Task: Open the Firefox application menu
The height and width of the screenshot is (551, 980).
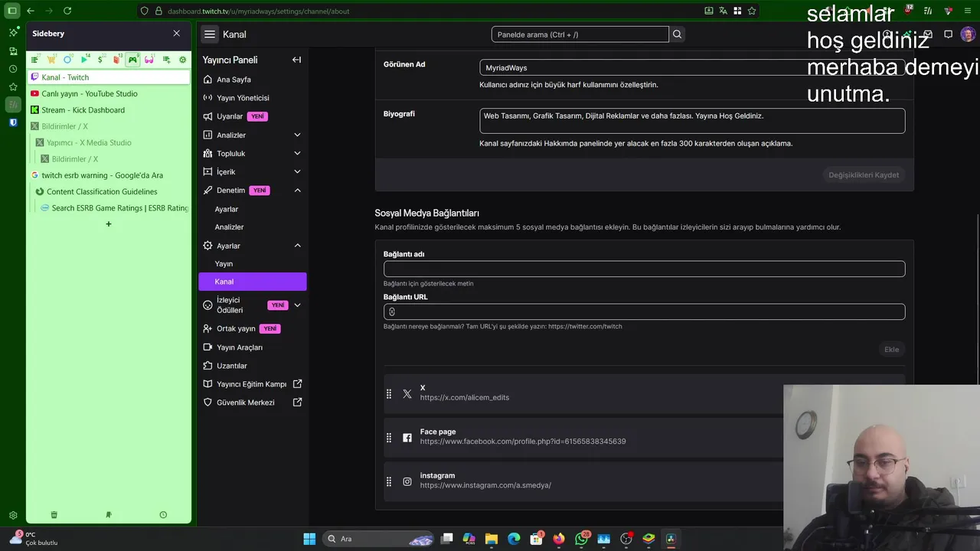Action: pyautogui.click(x=969, y=11)
